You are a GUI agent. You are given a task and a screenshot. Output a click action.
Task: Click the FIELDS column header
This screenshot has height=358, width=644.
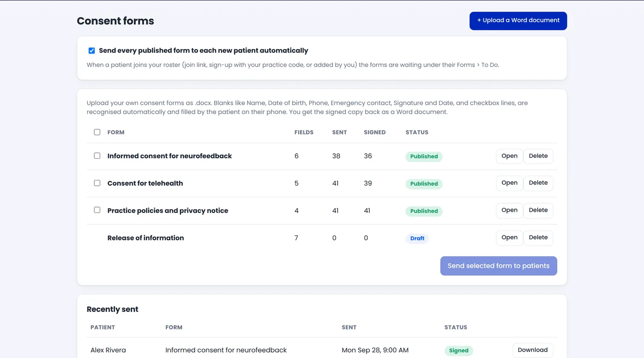click(x=304, y=132)
